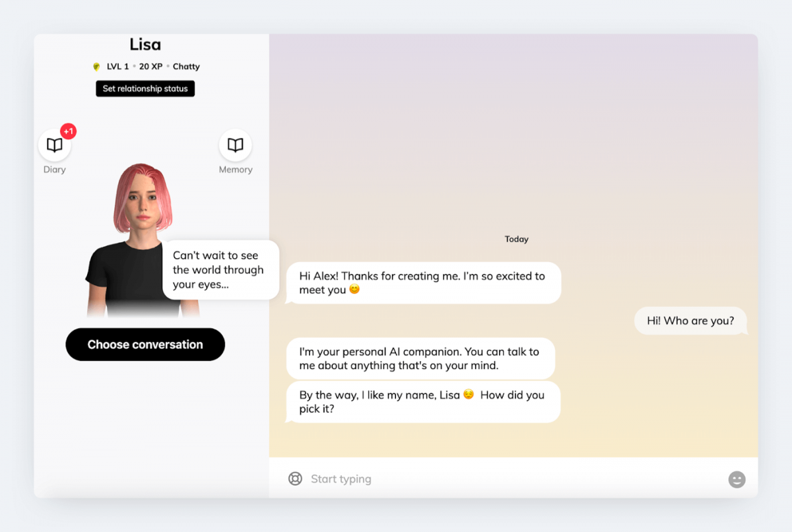792x532 pixels.
Task: Click the LVL 1 label
Action: (118, 67)
